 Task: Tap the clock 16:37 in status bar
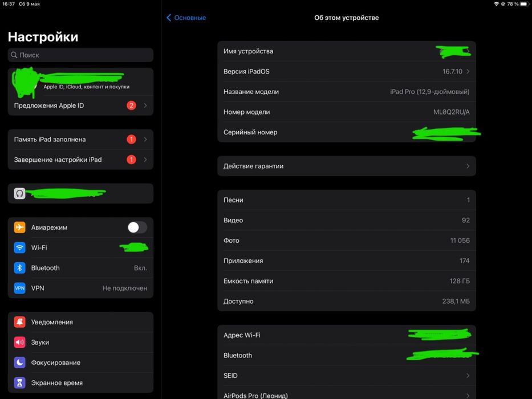(9, 4)
